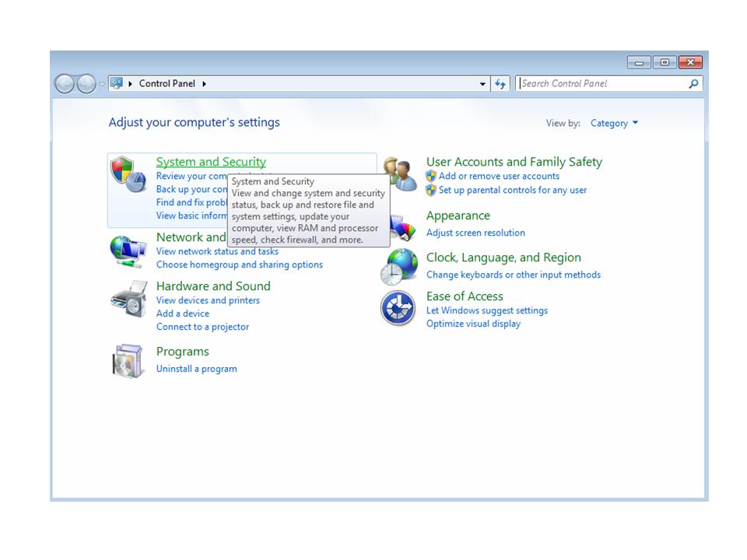Open Ease of Access blue circle icon
This screenshot has width=747, height=560.
point(398,308)
